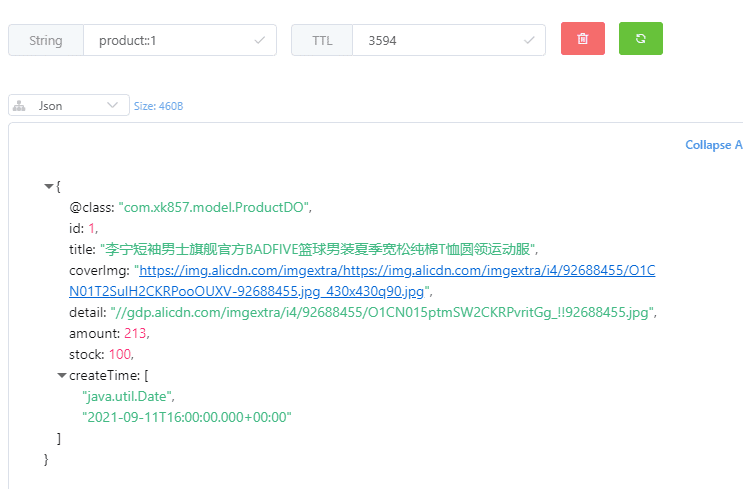The height and width of the screenshot is (489, 743).
Task: Open the Json format dropdown arrow
Action: point(111,105)
